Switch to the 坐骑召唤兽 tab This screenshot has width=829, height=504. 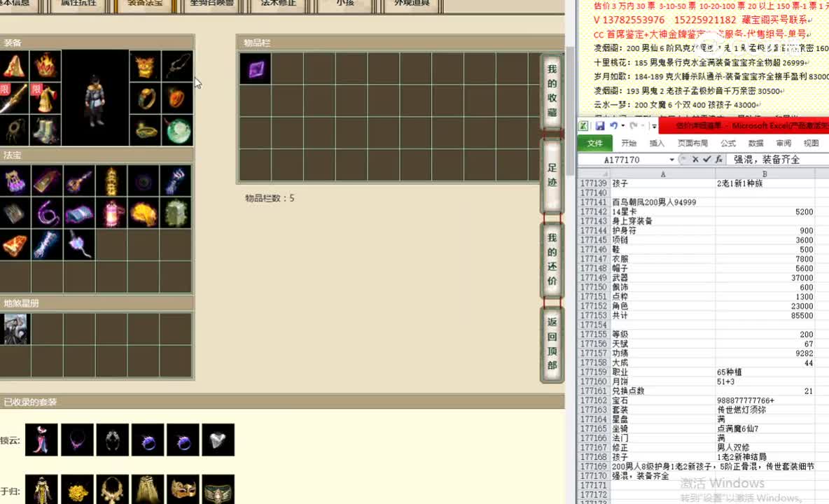click(x=212, y=4)
